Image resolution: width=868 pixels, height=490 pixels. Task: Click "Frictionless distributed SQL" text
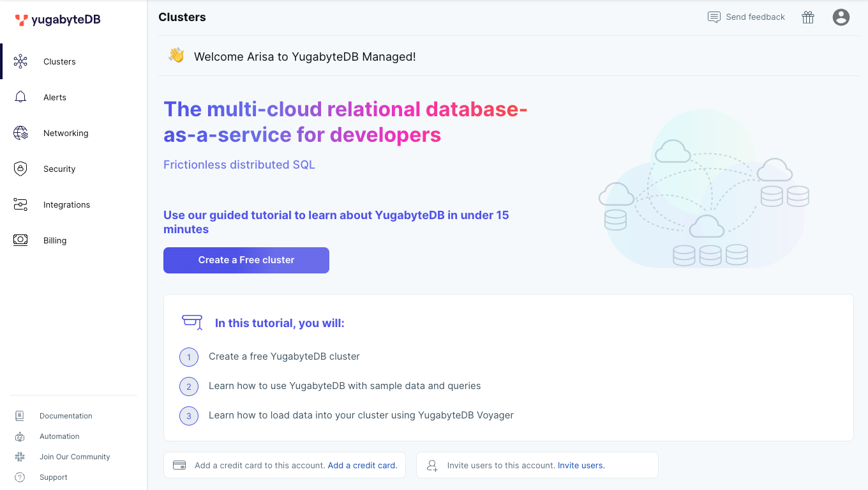pyautogui.click(x=239, y=165)
